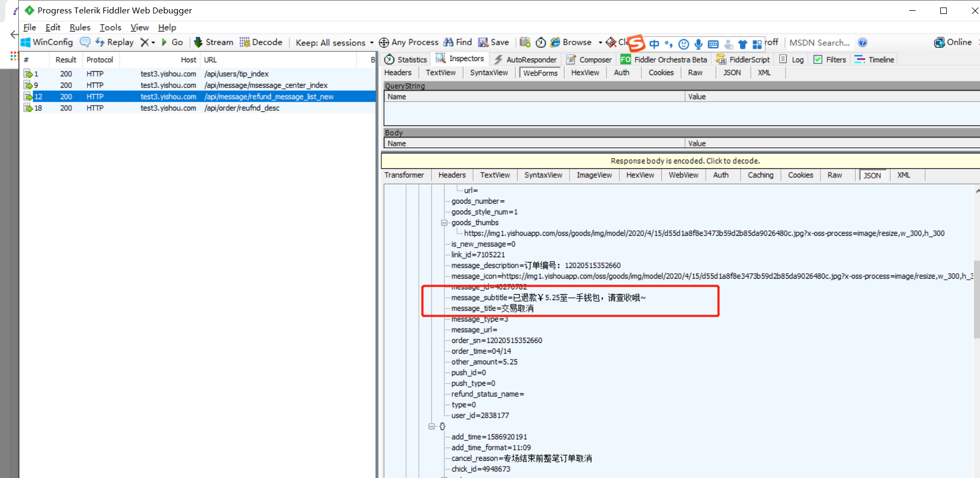Screen dimensions: 980x478
Task: Select response ImageView tab
Action: coord(594,175)
